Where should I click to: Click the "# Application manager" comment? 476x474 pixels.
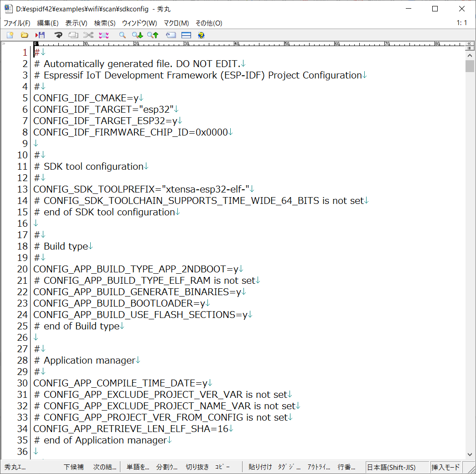[85, 360]
